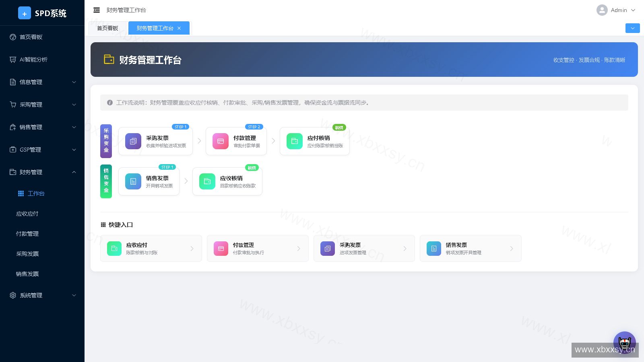Viewport: 644px width, 362px height.
Task: Open the 应收核销 workflow step icon
Action: [x=207, y=181]
